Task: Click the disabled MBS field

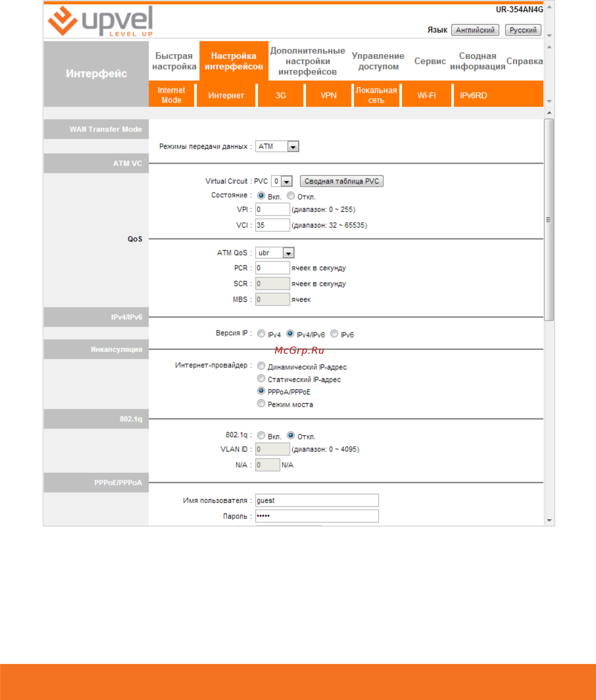Action: click(x=272, y=299)
